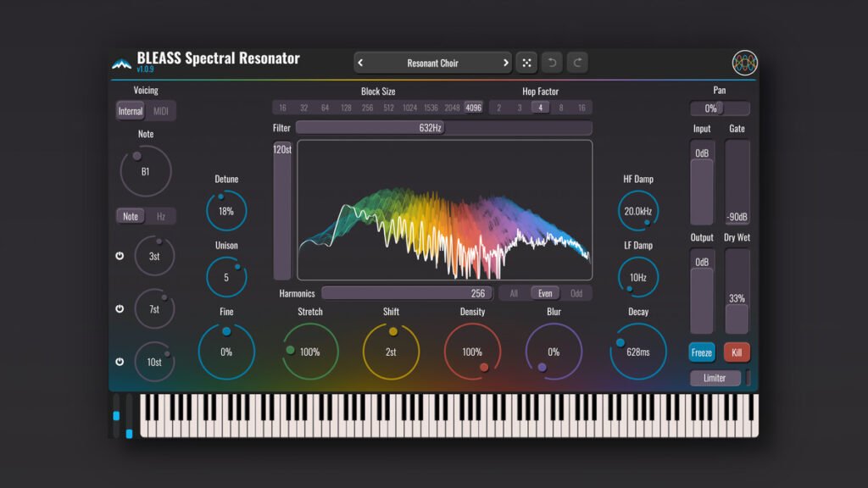This screenshot has width=868, height=488.
Task: Switch voicing to Internal
Action: (x=131, y=111)
